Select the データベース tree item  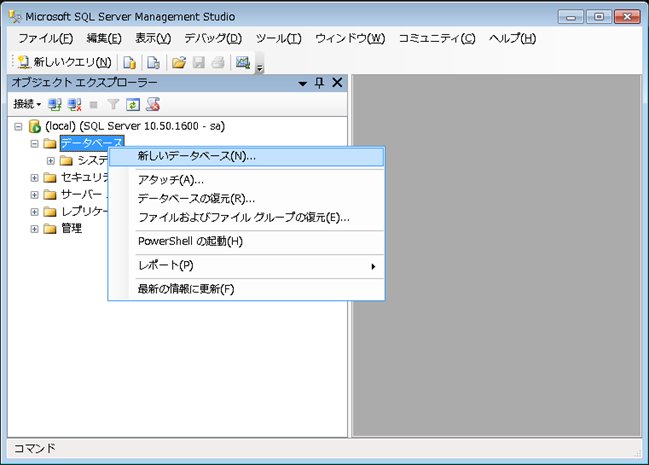point(92,143)
